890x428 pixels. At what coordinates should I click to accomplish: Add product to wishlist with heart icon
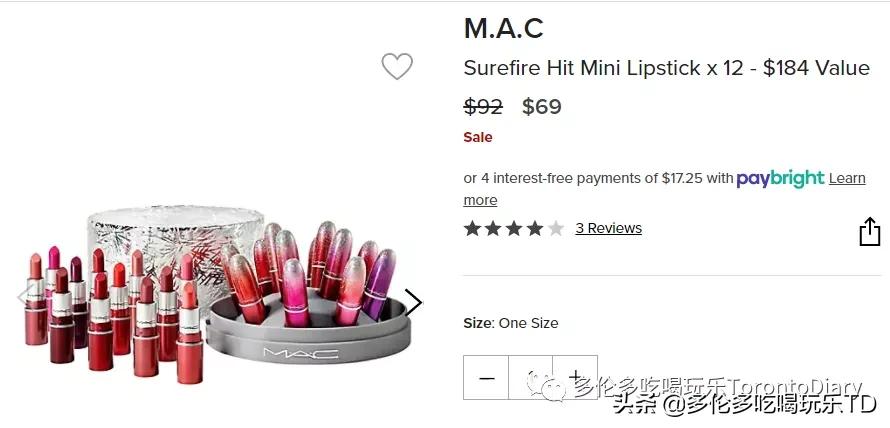[x=397, y=66]
